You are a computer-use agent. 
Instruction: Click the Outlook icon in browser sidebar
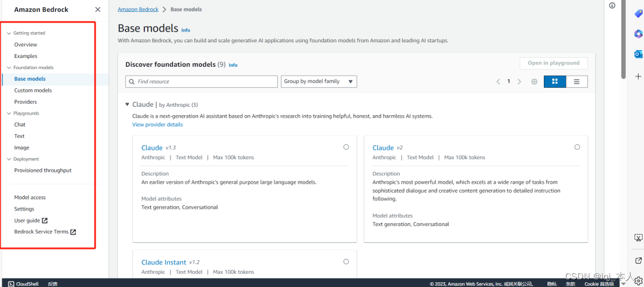click(x=638, y=54)
